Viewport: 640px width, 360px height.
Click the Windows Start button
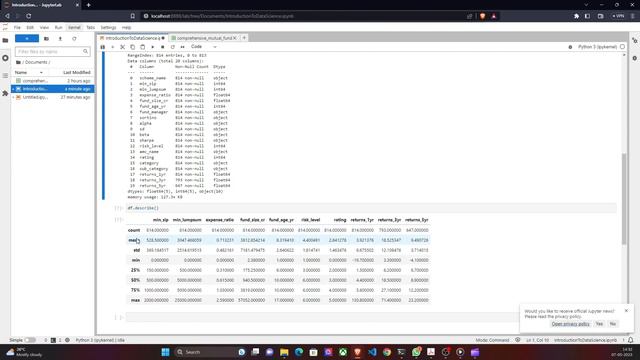pyautogui.click(x=165, y=352)
